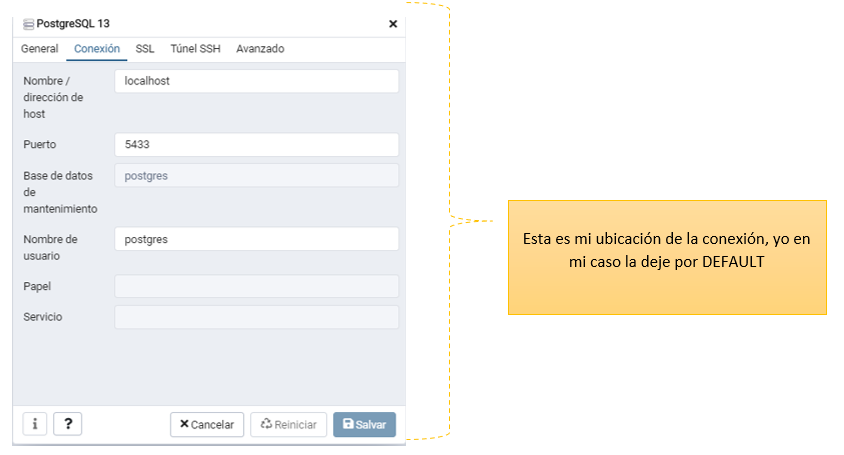
Task: Click the info 'i' button
Action: coord(34,424)
